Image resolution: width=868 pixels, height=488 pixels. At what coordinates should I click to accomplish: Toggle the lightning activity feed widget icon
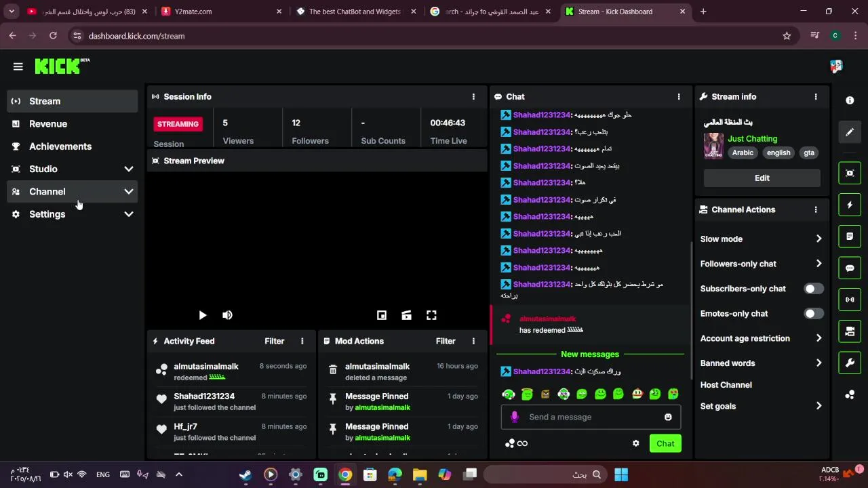[850, 205]
